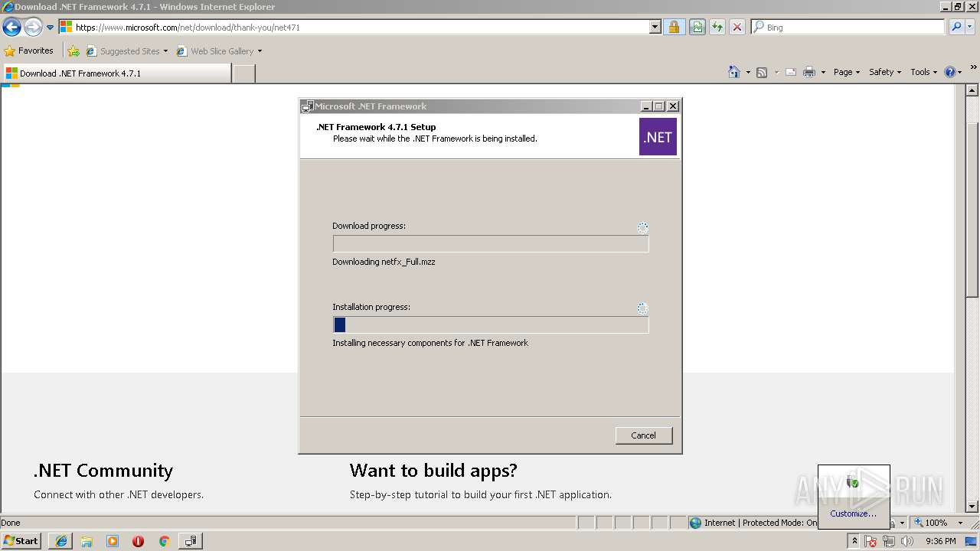Click the Cancel button in the .NET Setup dialog
Viewport: 980px width, 551px height.
tap(643, 435)
